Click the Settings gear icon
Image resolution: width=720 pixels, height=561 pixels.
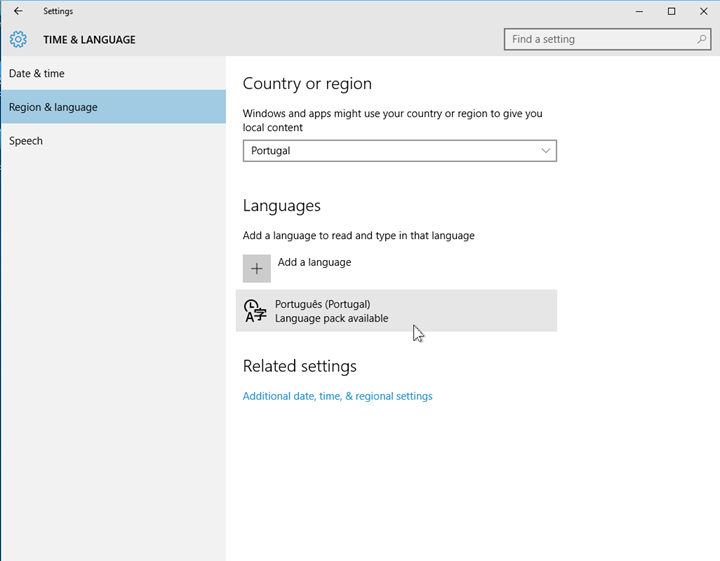pyautogui.click(x=18, y=39)
